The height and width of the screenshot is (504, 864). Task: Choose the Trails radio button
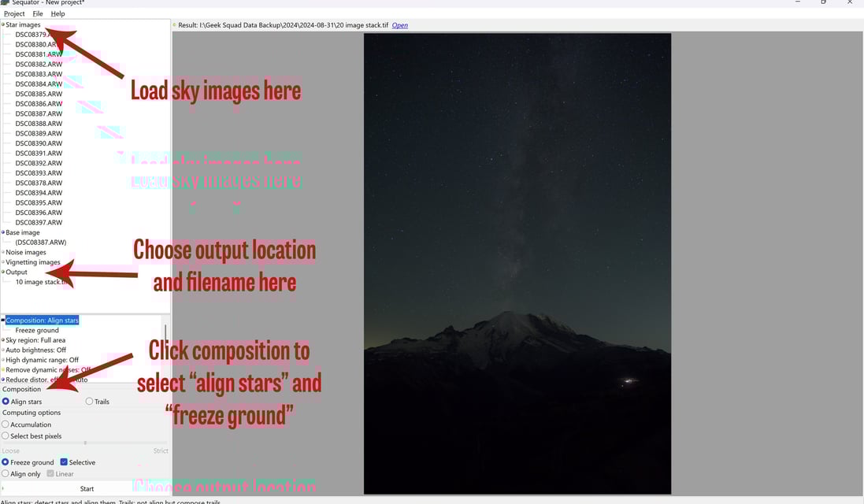click(x=89, y=402)
